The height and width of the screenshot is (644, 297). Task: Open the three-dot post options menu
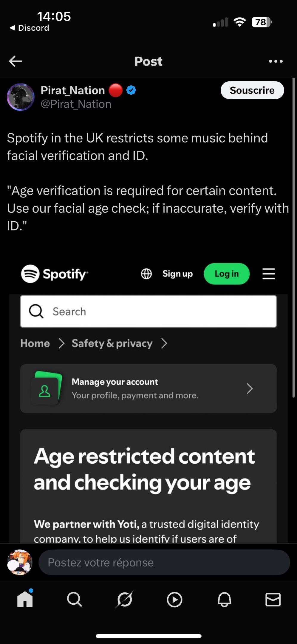coord(276,61)
